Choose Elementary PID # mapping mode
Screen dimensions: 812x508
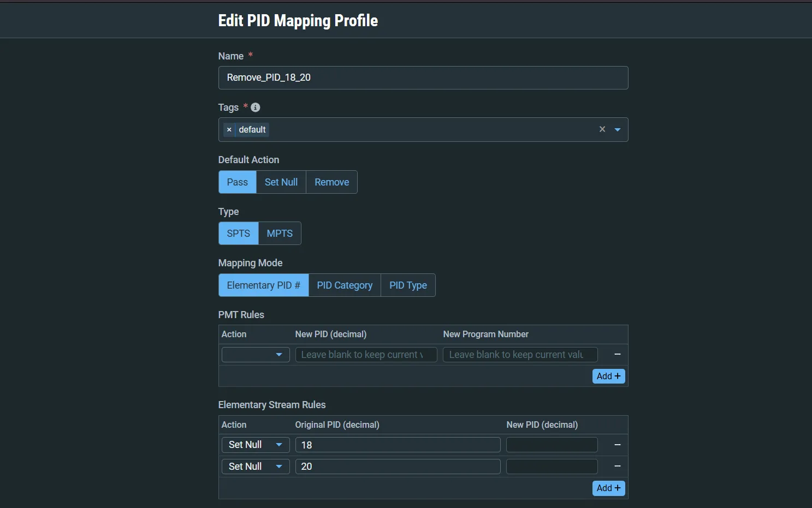[x=264, y=285]
